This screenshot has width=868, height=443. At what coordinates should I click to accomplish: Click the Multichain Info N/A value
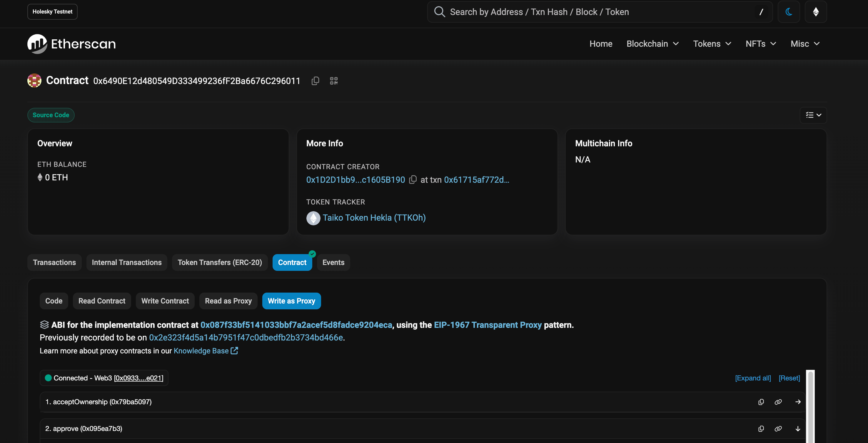[x=582, y=160]
